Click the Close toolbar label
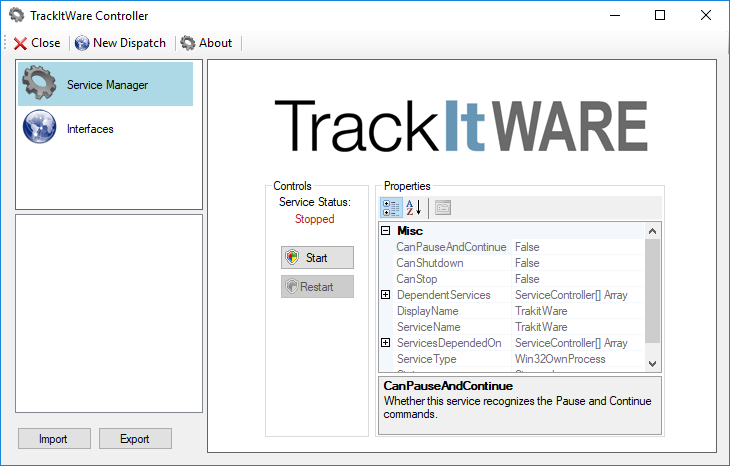 pos(46,43)
